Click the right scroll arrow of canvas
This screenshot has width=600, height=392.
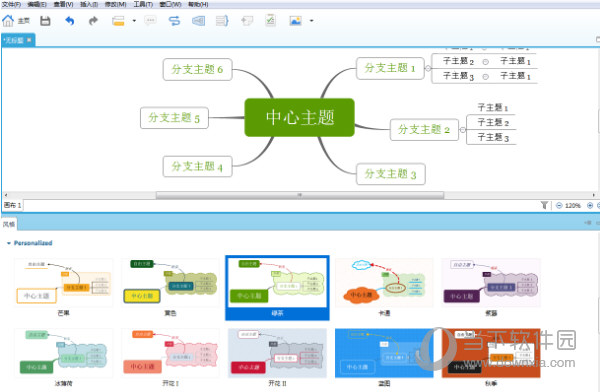pyautogui.click(x=594, y=195)
